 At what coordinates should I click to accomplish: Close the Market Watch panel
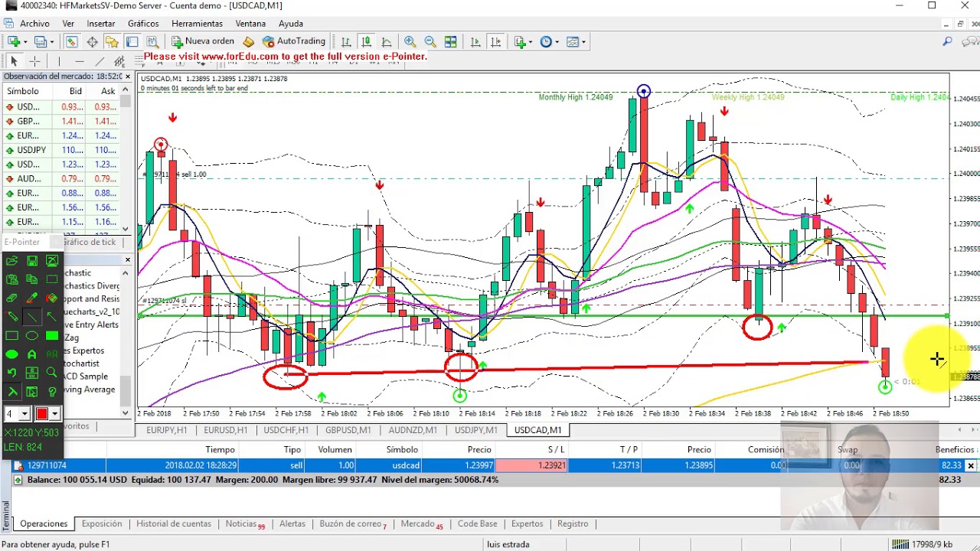click(x=128, y=77)
